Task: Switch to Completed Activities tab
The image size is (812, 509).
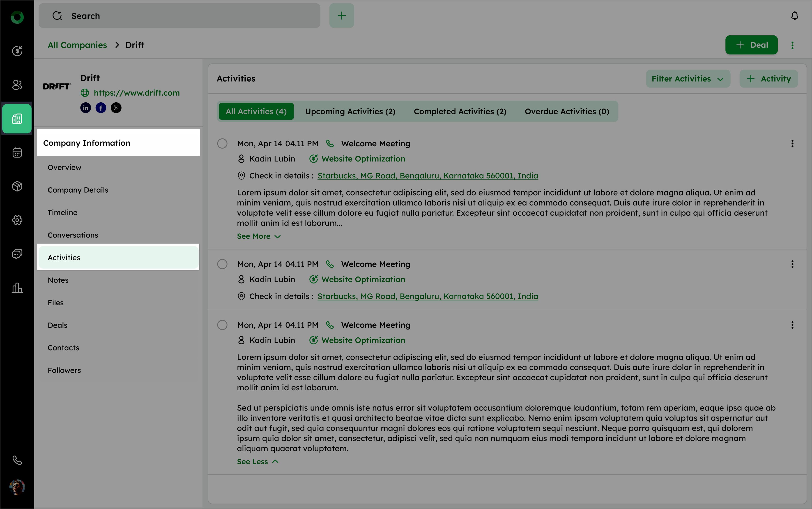Action: click(460, 111)
